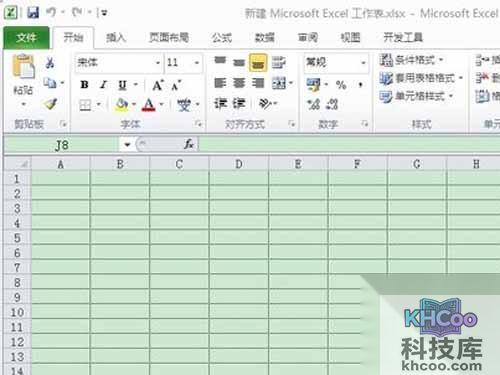Click the 粘贴 (Paste) clipboard icon
The image size is (500, 375).
(23, 66)
